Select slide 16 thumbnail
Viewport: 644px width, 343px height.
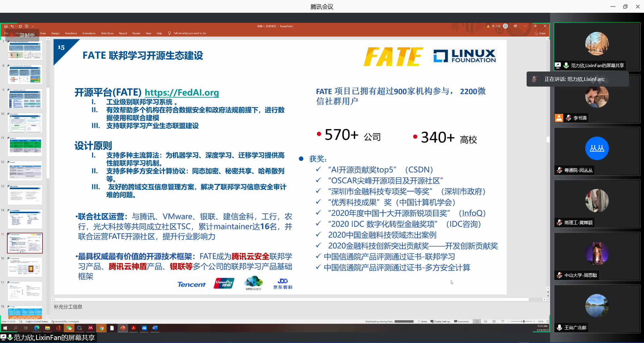(25, 267)
